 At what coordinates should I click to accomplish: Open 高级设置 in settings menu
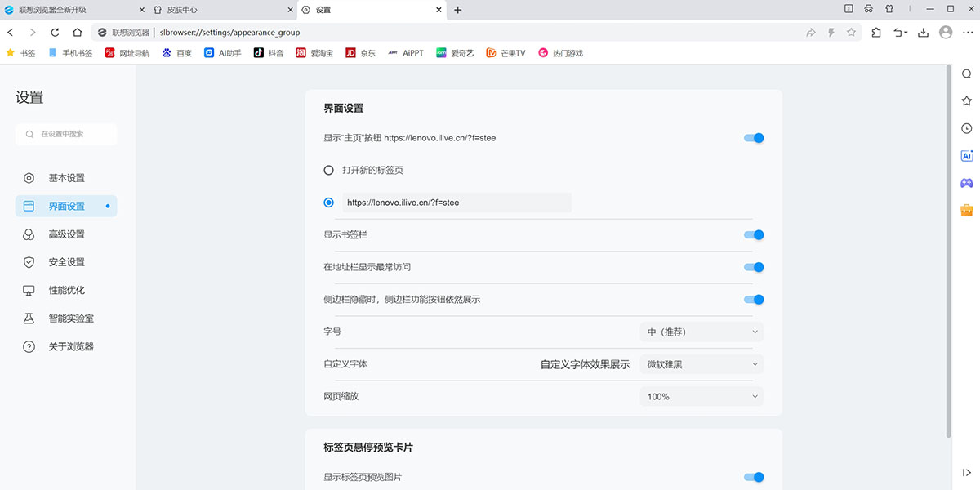[x=66, y=234]
